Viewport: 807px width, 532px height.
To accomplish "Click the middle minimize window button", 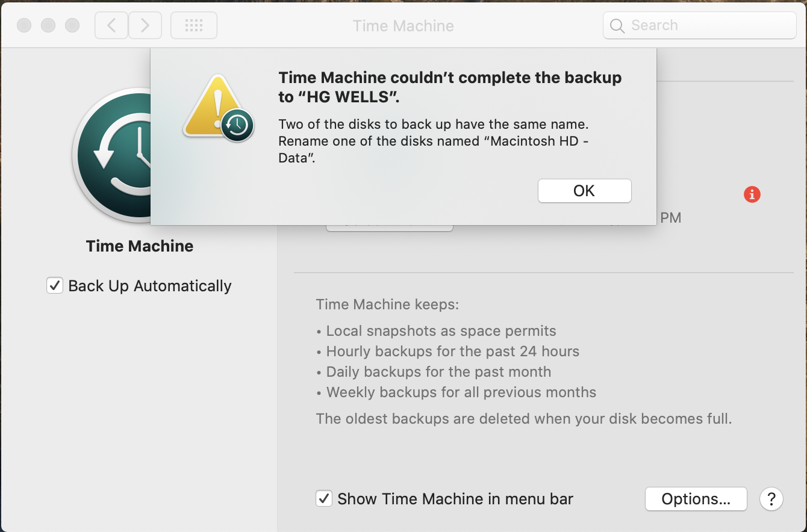I will pos(48,25).
